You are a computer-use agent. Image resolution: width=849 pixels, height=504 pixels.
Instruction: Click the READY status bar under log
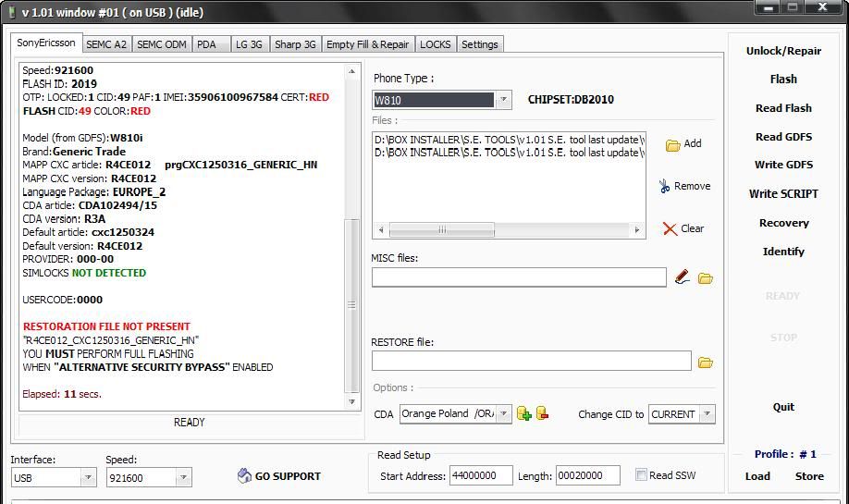[x=189, y=423]
